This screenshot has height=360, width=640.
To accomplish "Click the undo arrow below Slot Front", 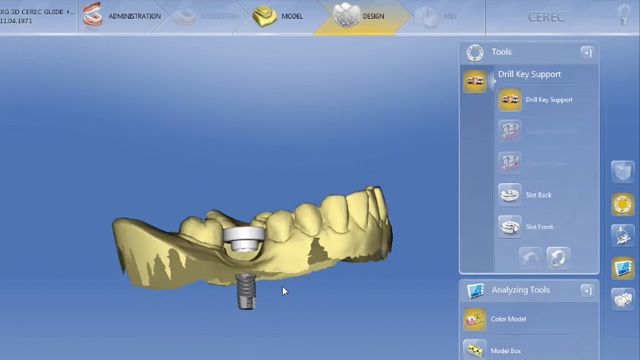I will (531, 258).
